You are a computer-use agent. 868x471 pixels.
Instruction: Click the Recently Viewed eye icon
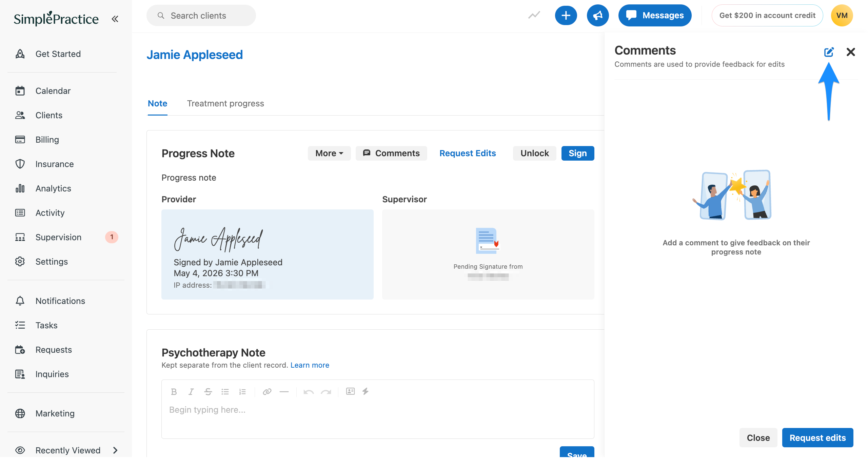pos(20,450)
